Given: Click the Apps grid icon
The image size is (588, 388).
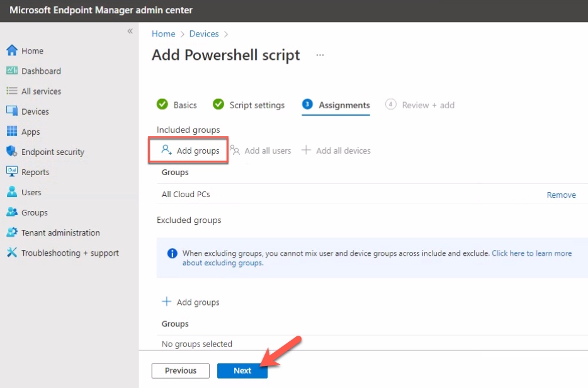Looking at the screenshot, I should (11, 132).
